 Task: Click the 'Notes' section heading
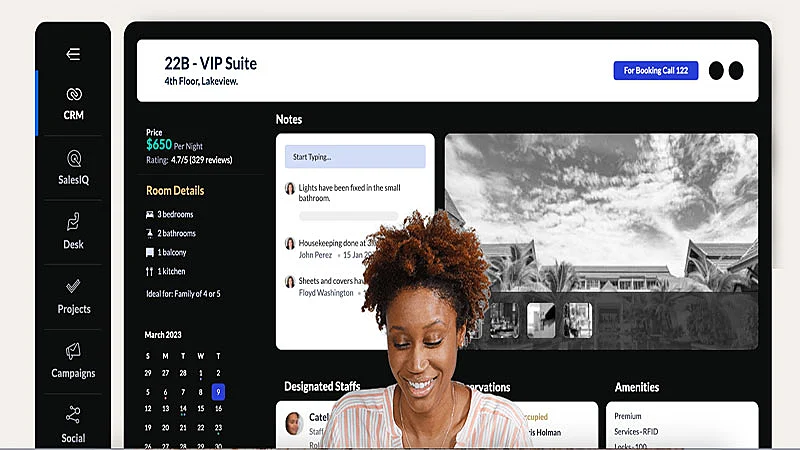click(x=289, y=119)
